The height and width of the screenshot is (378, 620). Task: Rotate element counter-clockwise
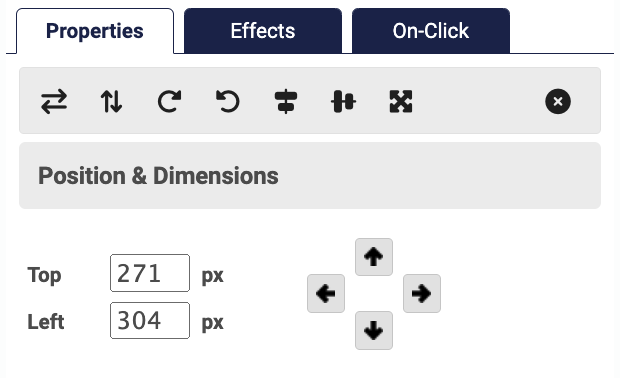[x=228, y=102]
